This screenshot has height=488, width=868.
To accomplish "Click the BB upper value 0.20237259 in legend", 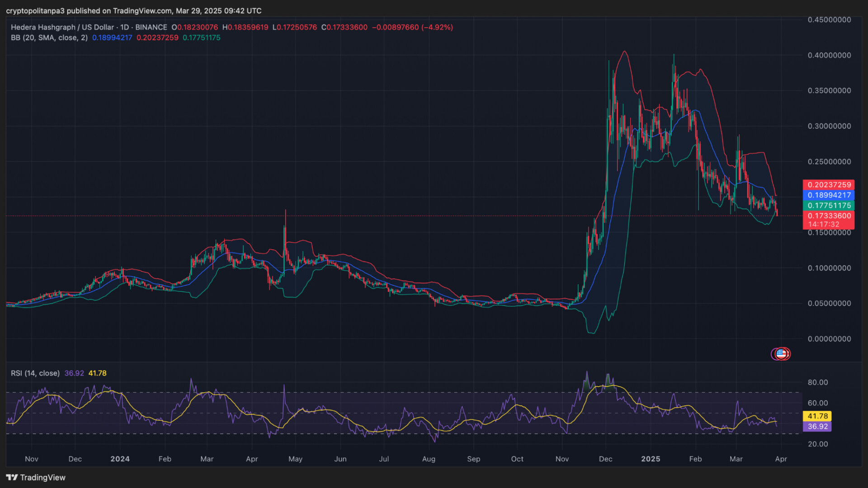I will [157, 38].
